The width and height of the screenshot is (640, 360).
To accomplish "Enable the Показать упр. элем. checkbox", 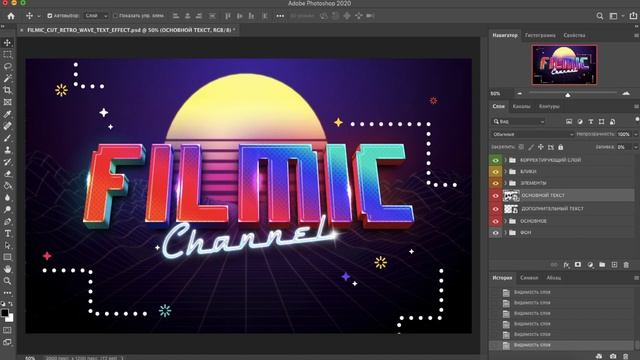I will point(115,16).
